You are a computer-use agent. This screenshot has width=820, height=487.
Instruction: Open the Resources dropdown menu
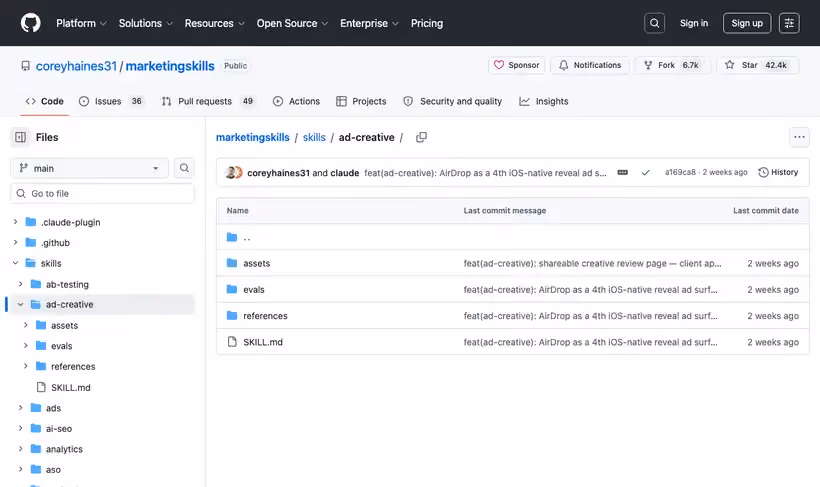(x=214, y=23)
